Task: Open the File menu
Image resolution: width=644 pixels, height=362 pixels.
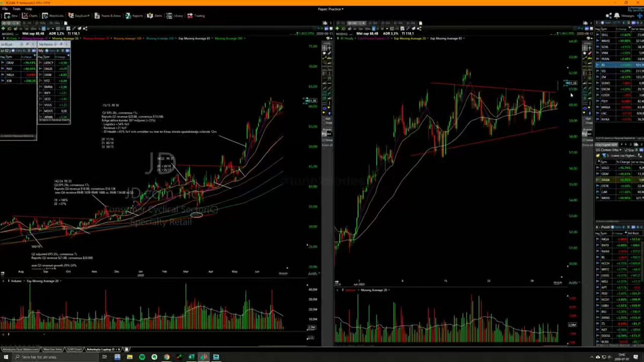Action: click(5, 9)
